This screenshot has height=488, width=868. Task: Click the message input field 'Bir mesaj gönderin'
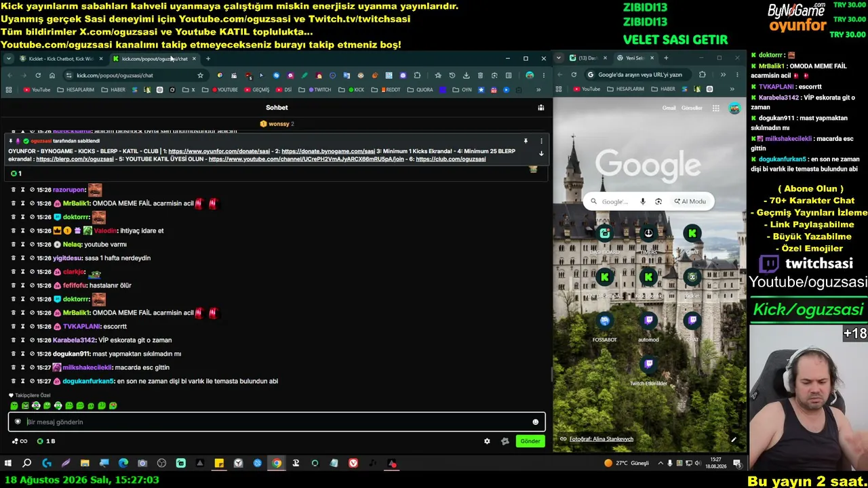[277, 422]
